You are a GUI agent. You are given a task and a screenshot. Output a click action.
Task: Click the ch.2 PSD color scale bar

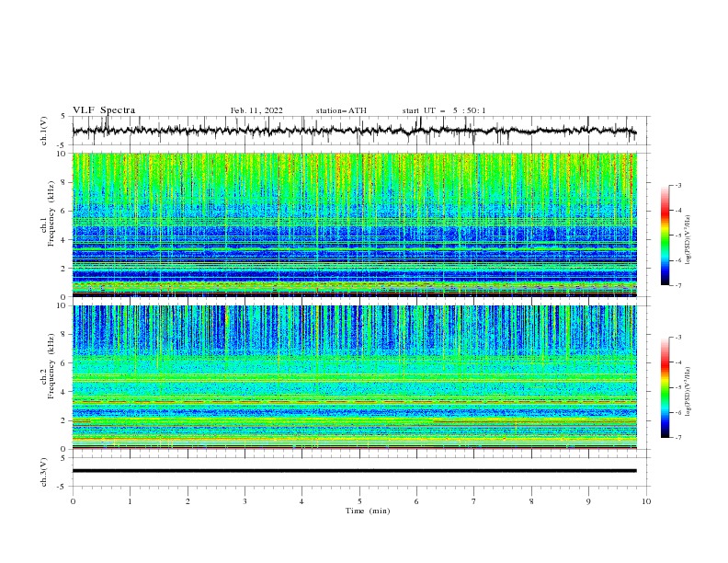click(x=665, y=387)
